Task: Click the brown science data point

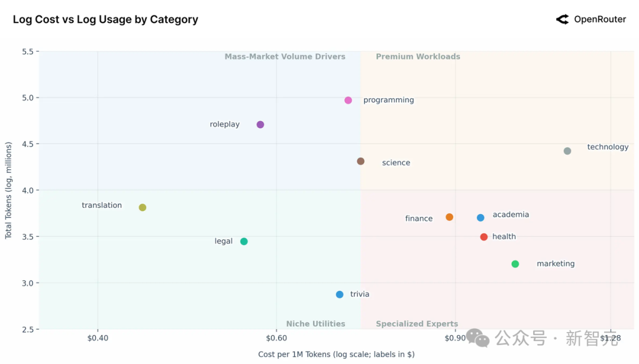Action: coord(361,161)
